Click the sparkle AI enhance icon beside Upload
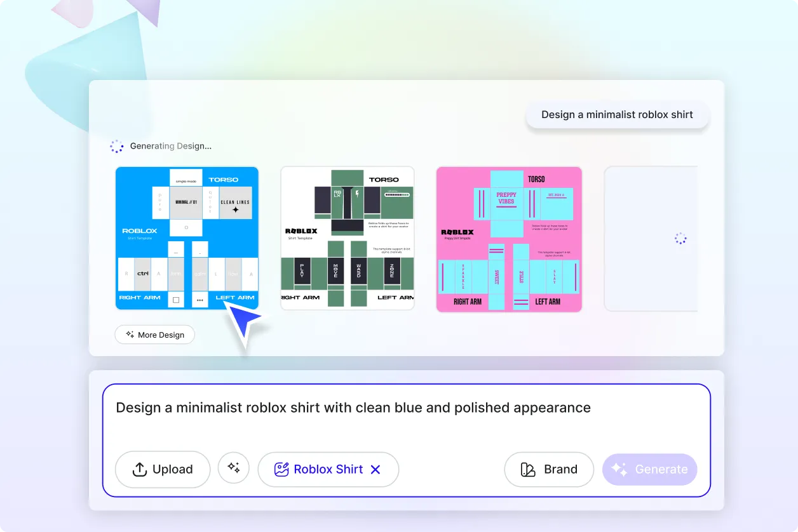This screenshot has width=798, height=532. tap(233, 469)
